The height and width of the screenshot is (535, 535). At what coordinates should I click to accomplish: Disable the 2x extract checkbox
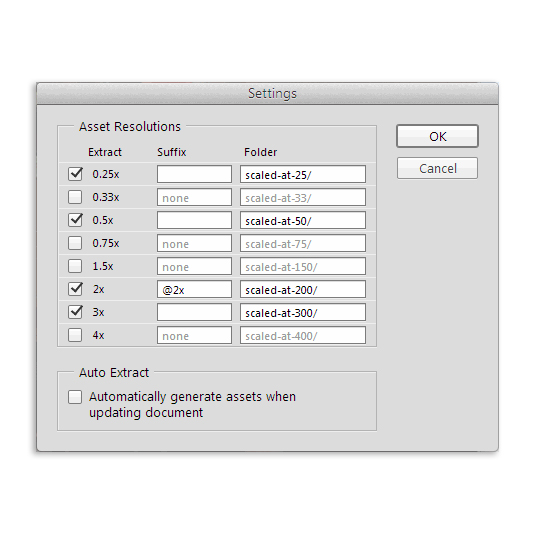pyautogui.click(x=75, y=289)
